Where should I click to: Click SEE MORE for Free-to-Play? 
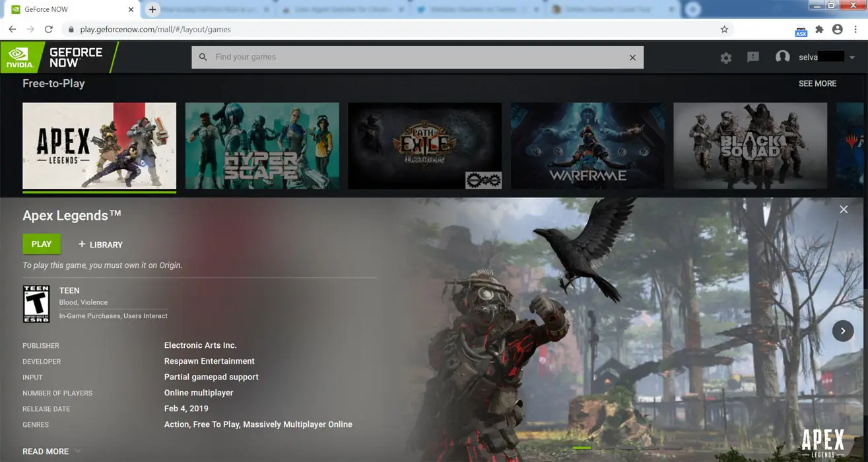click(817, 84)
